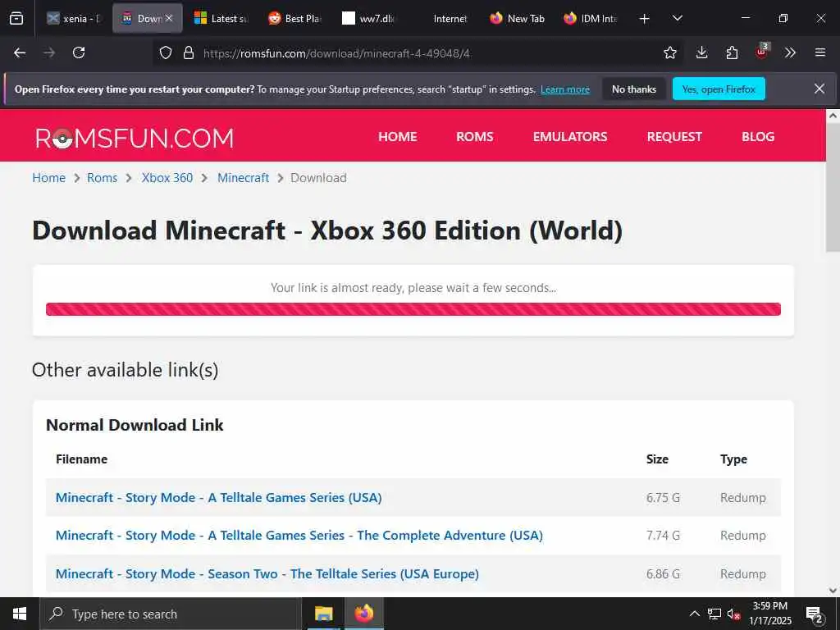Open Minecraft Story Mode Telltale Games Series (USA)
Screen dimensions: 840x630
click(x=218, y=498)
